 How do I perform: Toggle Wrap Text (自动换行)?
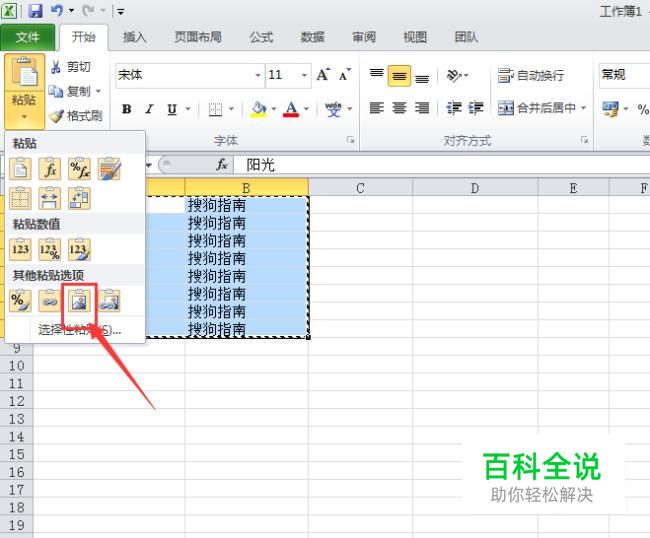(531, 75)
